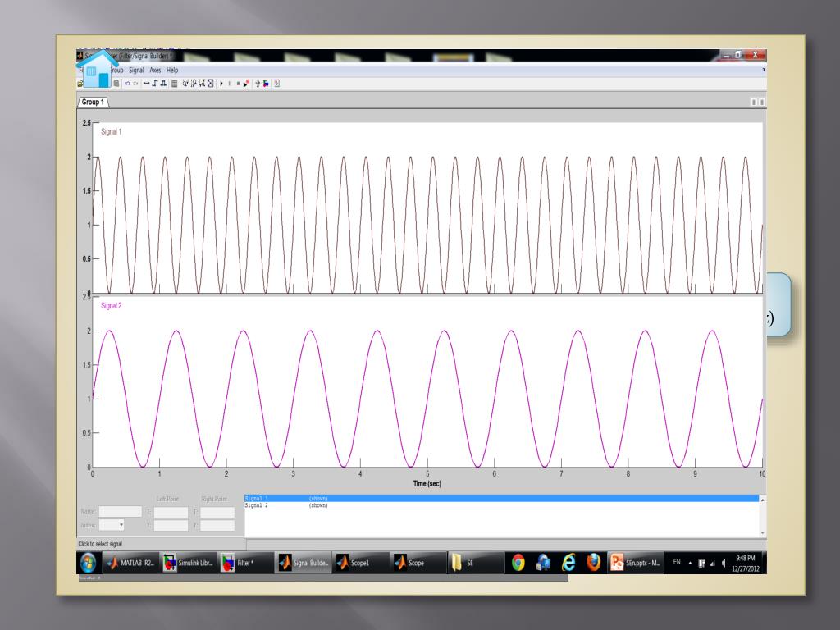
Task: Click the last icon in the toolbar
Action: tap(276, 84)
